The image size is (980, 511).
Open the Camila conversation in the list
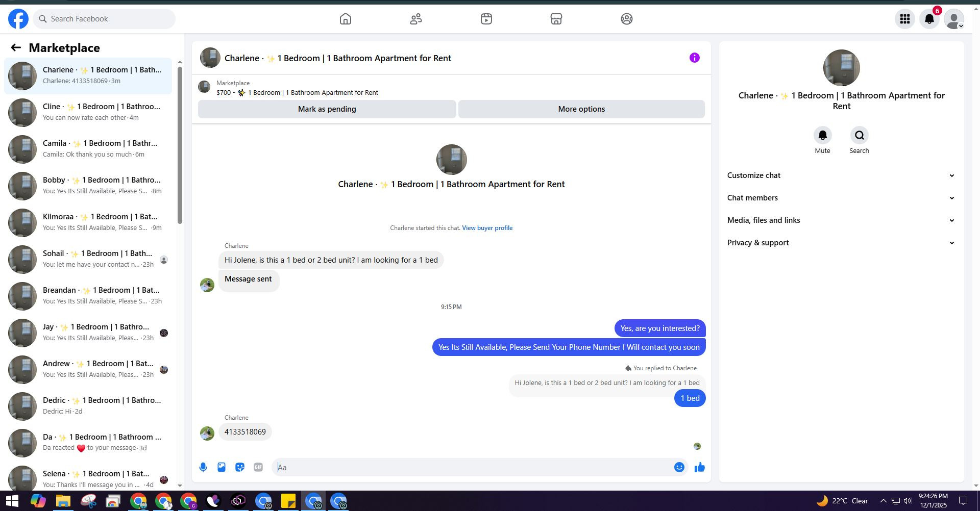click(88, 149)
